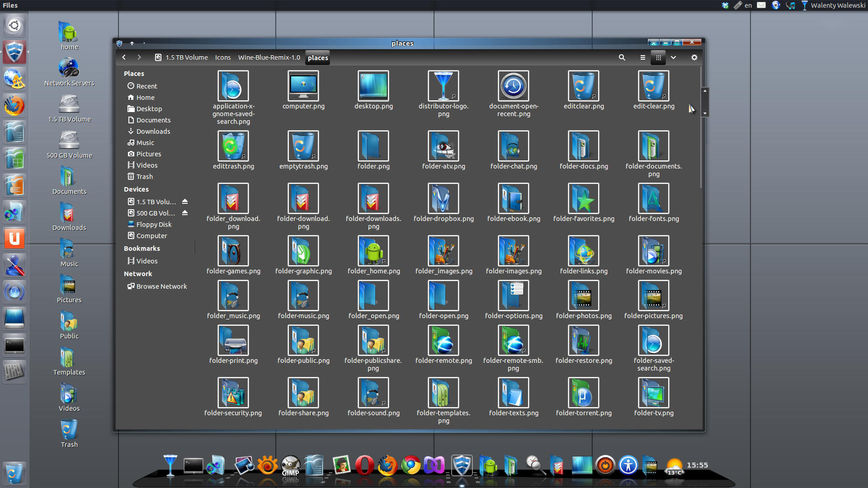
Task: Open the view options dropdown arrow
Action: [x=673, y=57]
